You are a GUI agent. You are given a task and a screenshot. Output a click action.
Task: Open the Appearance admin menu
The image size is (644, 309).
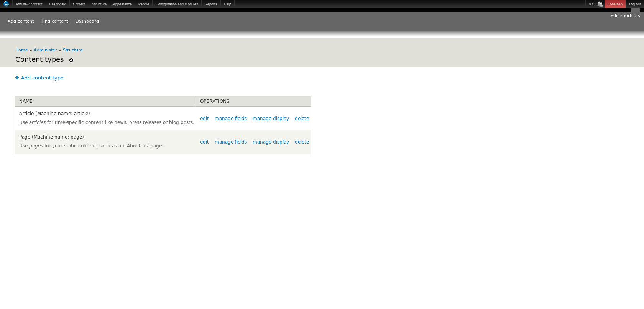coord(122,4)
